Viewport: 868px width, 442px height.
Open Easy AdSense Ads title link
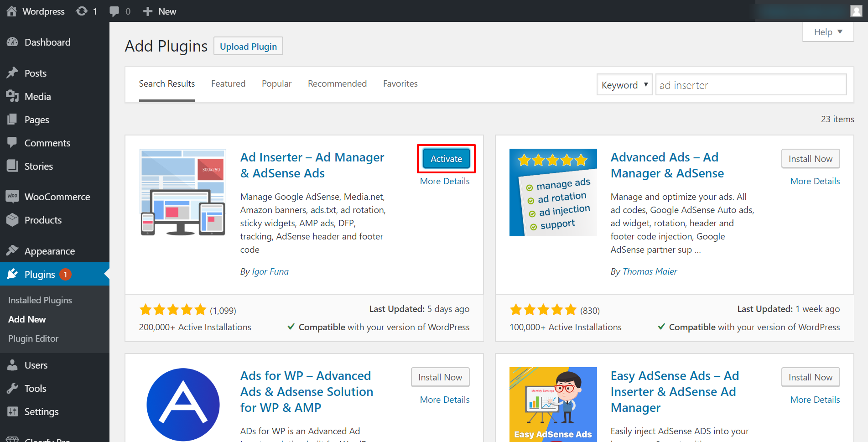point(675,391)
